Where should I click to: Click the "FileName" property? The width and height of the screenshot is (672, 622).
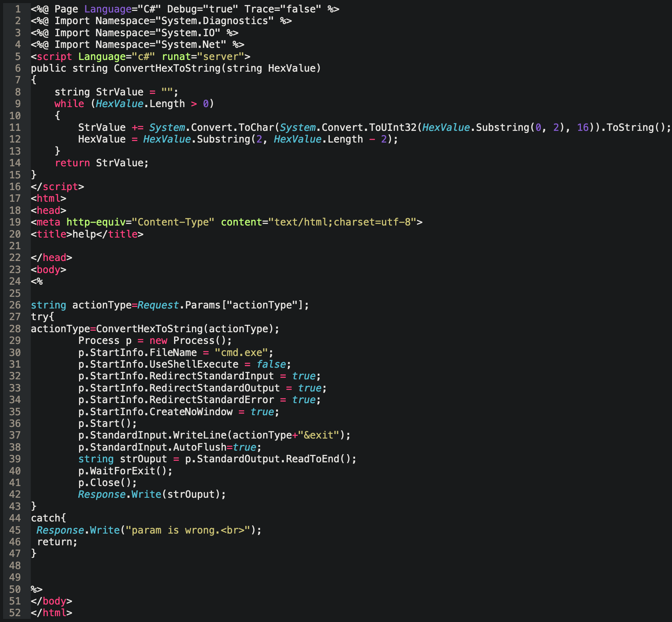173,352
